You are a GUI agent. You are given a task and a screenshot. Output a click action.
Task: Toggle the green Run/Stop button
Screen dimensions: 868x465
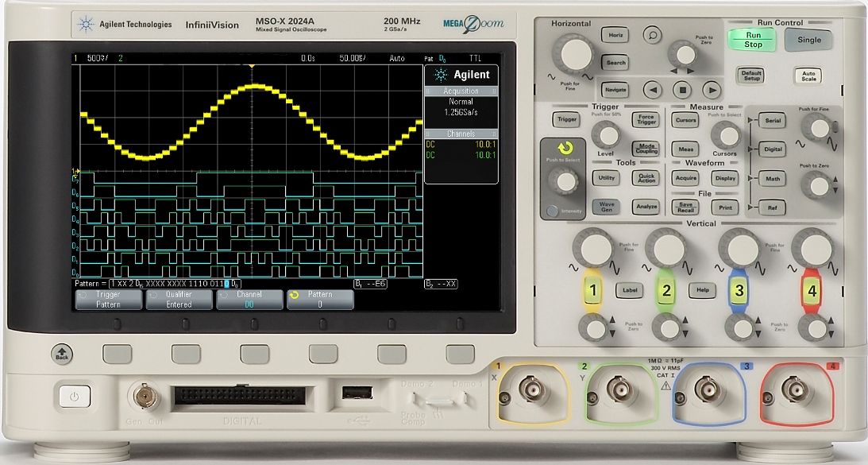pyautogui.click(x=753, y=40)
